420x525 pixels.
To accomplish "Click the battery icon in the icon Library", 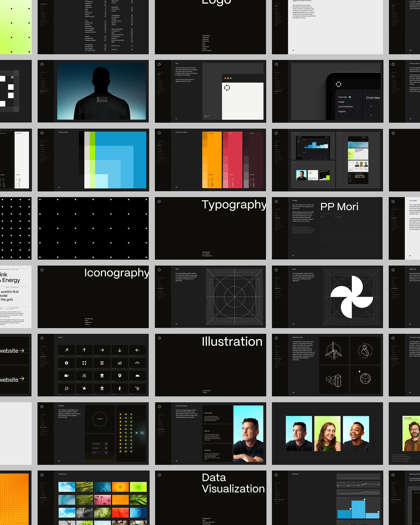I will point(66,376).
